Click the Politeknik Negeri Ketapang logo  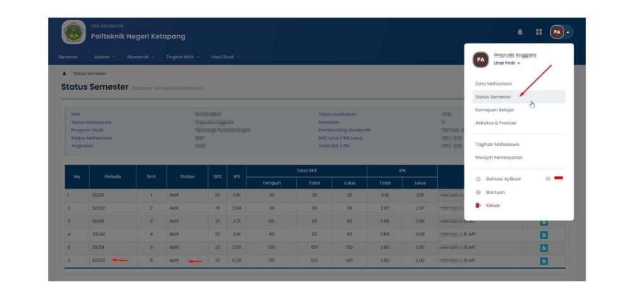click(74, 32)
